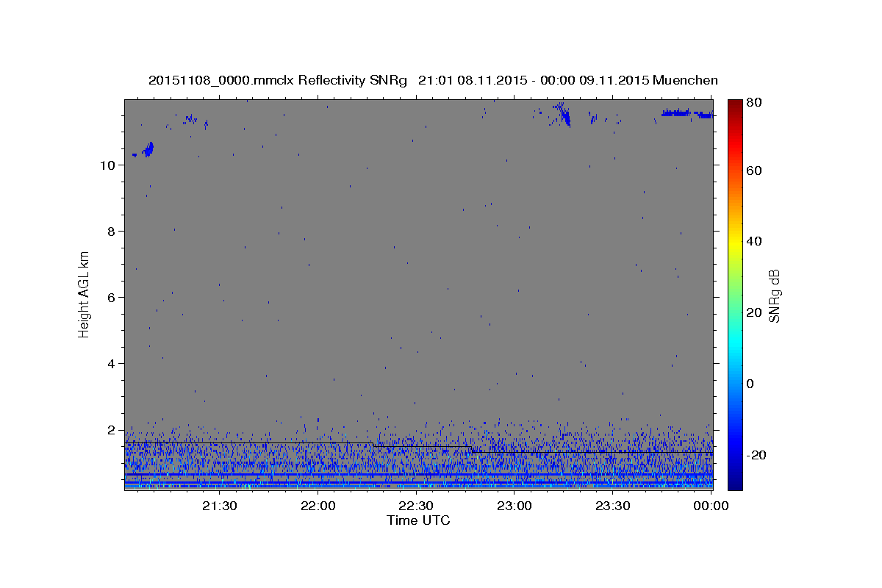882x588 pixels.
Task: Click the colorbar value 80
Action: point(755,103)
